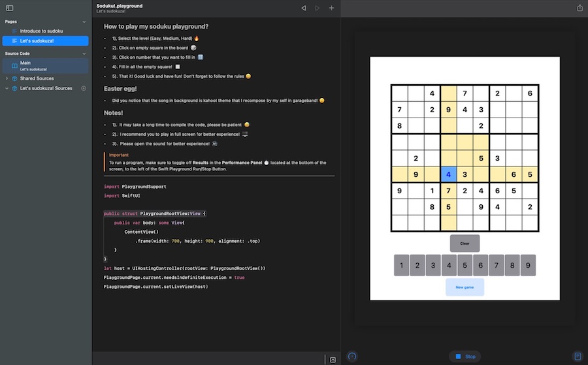
Task: Click the device preview icon bottom right
Action: point(577,357)
